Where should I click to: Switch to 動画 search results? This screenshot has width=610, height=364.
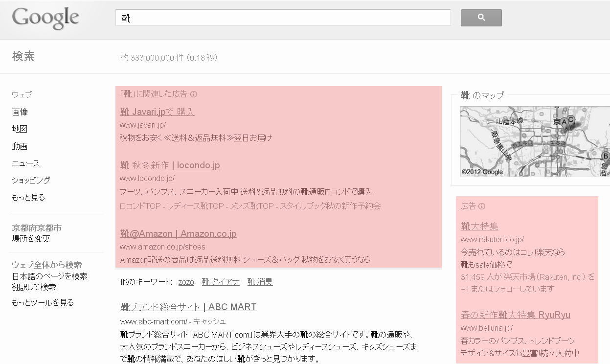click(20, 146)
